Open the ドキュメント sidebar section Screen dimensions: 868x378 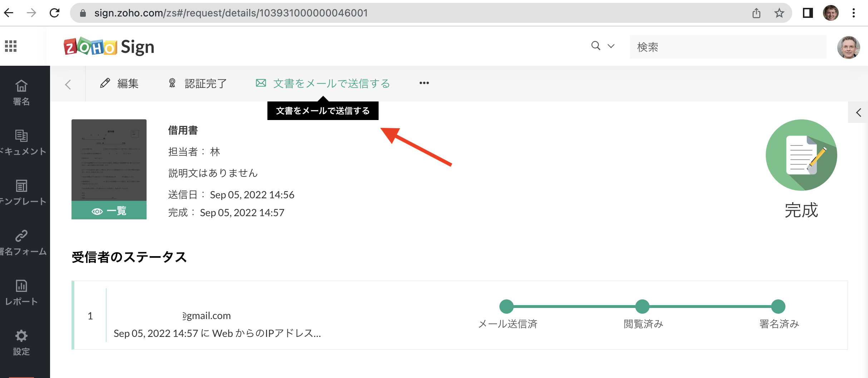coord(21,142)
